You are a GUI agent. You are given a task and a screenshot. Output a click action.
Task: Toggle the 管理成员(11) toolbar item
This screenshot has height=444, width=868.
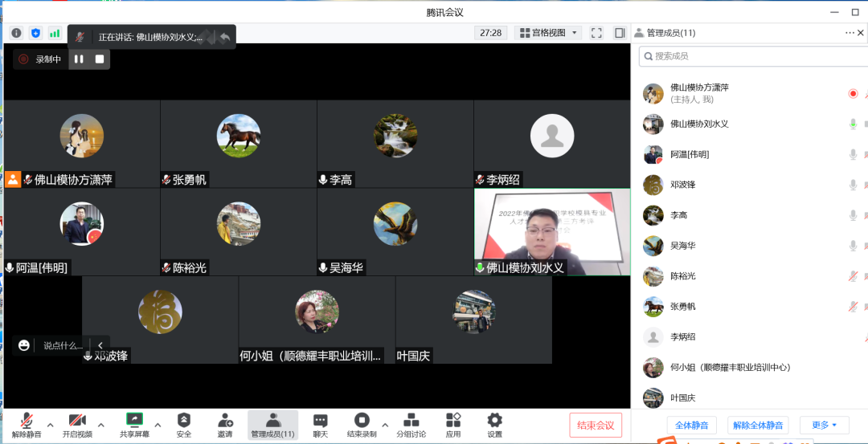pos(272,424)
